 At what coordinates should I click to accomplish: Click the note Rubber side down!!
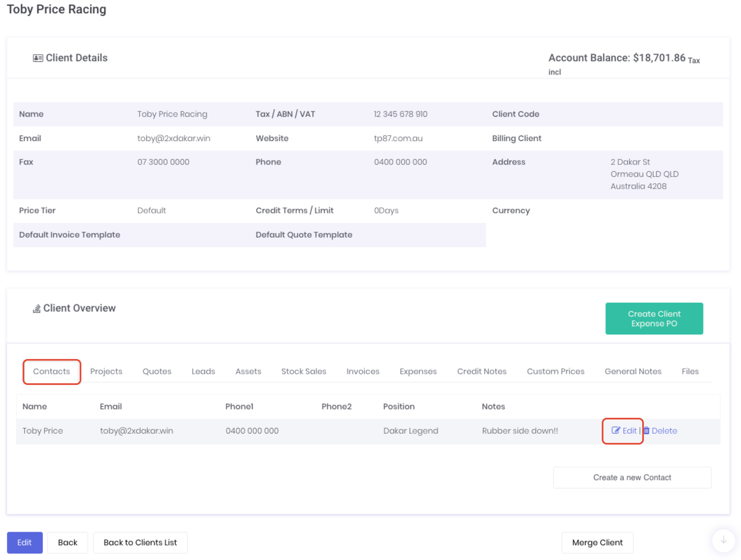coord(520,431)
